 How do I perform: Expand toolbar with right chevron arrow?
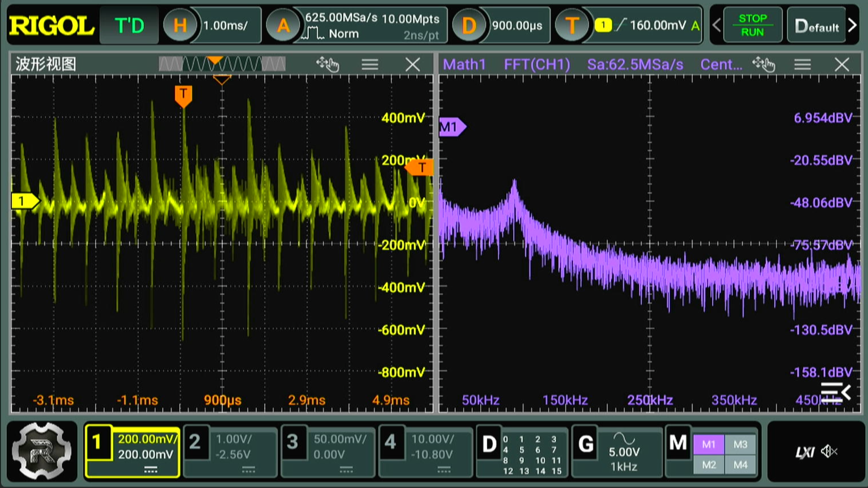(x=852, y=25)
